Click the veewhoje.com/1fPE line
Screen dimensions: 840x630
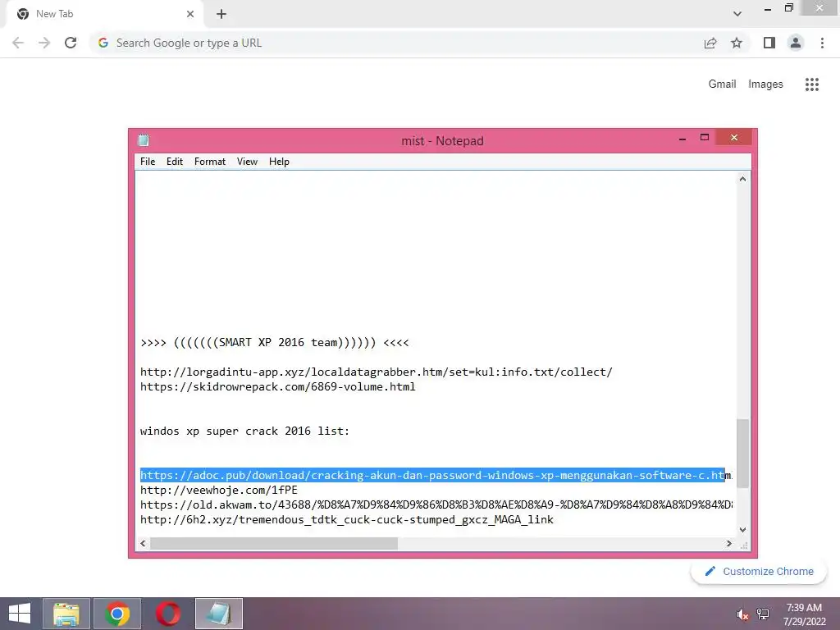pos(218,491)
